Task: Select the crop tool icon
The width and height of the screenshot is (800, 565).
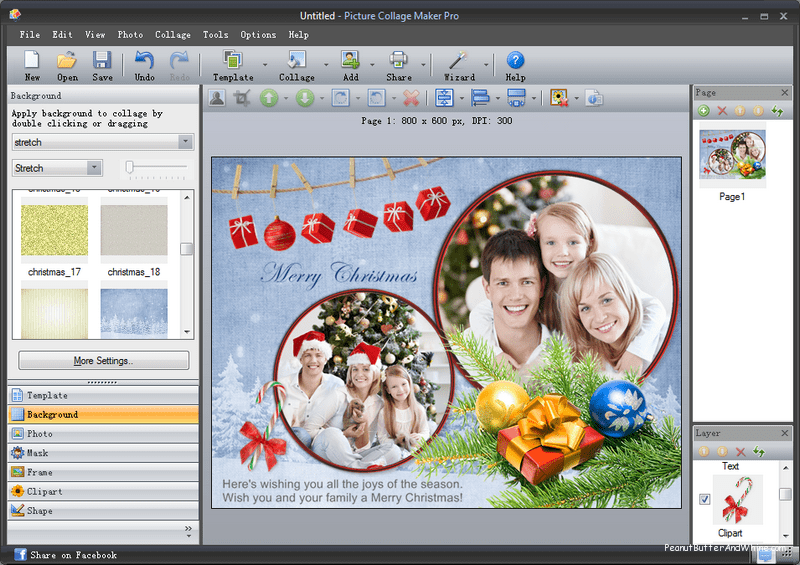Action: pos(241,98)
